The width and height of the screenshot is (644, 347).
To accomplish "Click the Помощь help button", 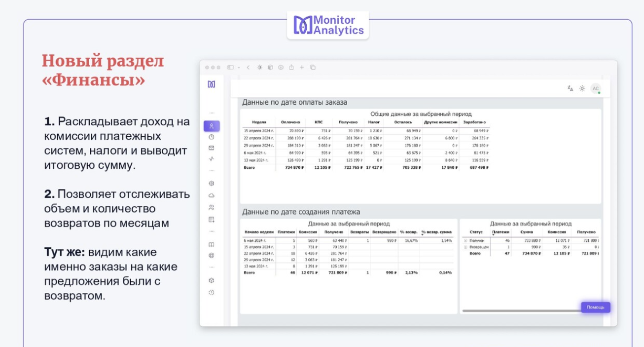I will point(595,308).
